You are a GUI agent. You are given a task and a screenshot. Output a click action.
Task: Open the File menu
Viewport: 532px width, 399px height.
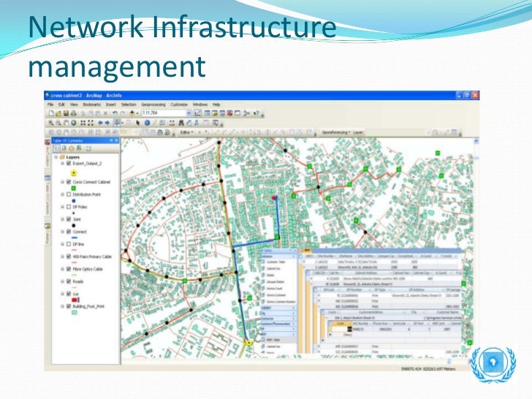coord(50,104)
